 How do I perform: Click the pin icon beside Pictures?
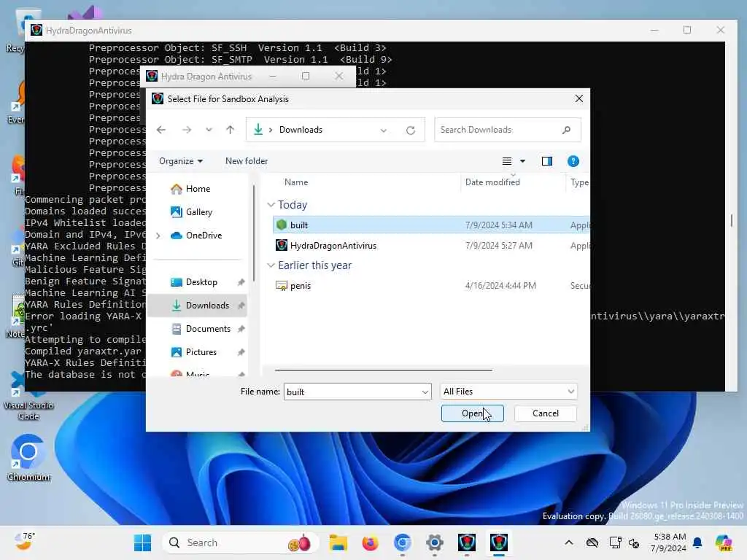(x=241, y=352)
